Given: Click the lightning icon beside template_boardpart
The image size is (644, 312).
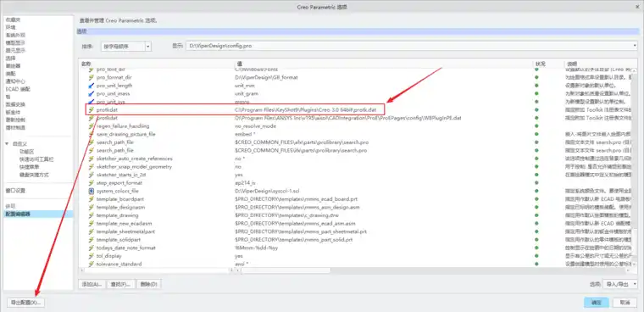Looking at the screenshot, I should click(92, 199).
